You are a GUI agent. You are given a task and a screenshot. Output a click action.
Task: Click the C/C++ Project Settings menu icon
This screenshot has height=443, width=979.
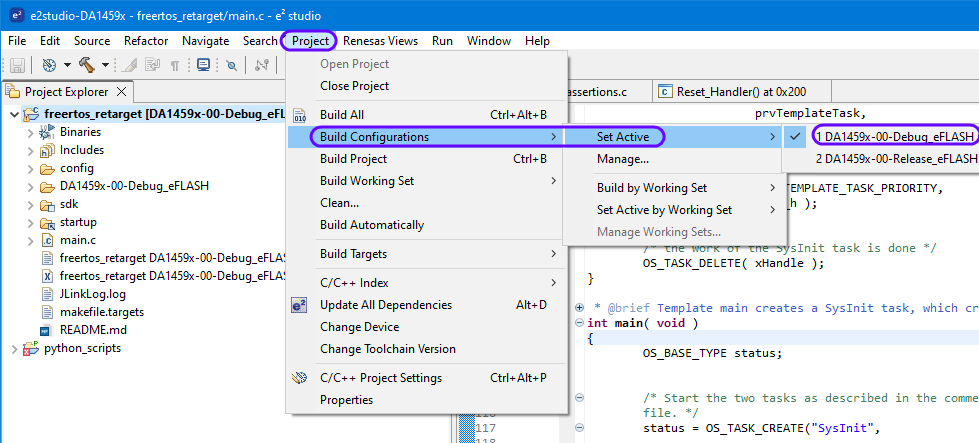click(300, 378)
